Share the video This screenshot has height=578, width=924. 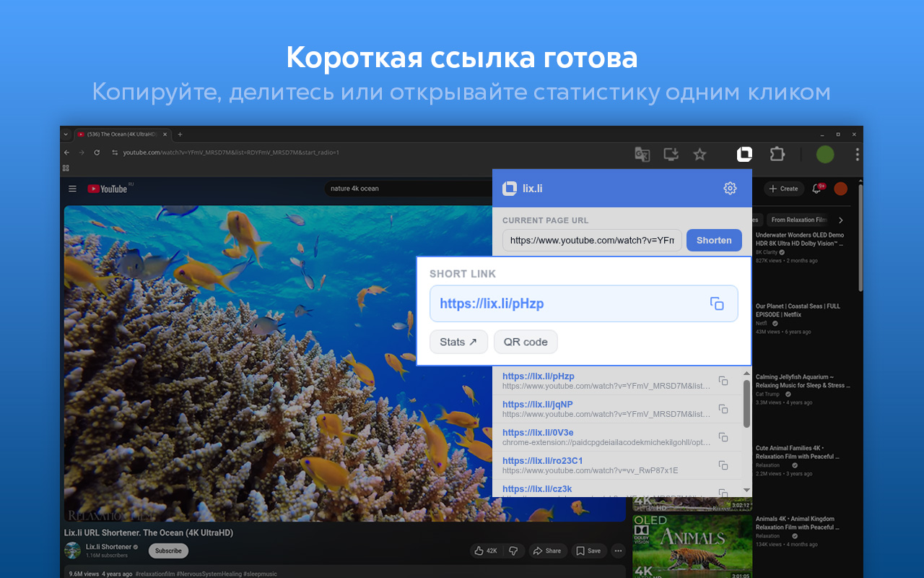547,551
